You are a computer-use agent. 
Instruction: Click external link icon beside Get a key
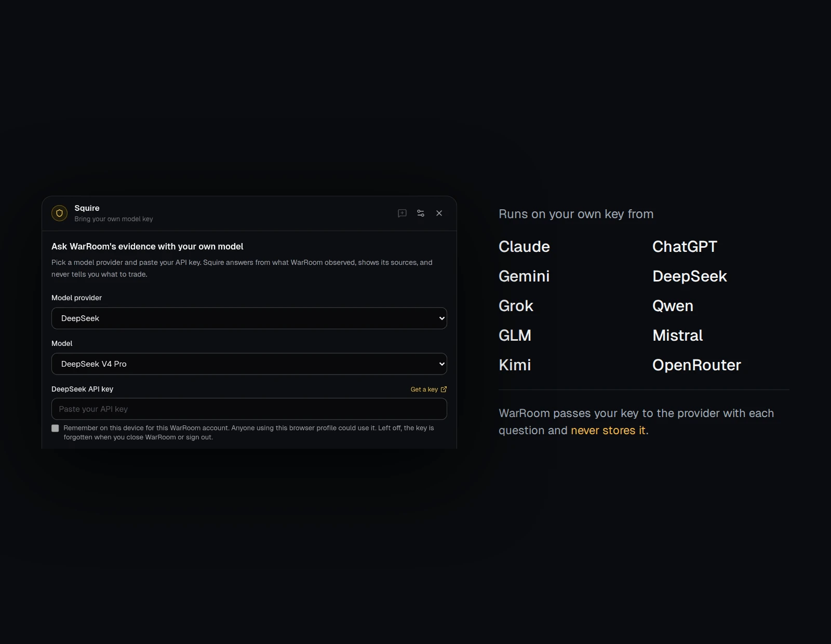(444, 389)
